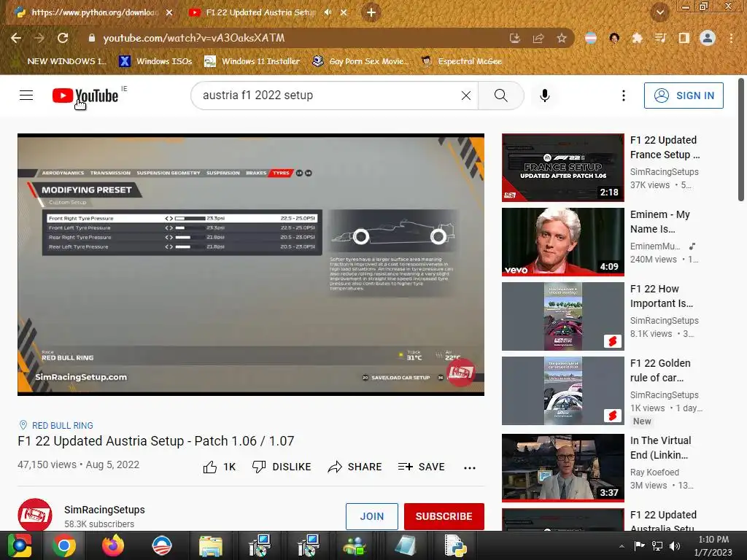Open Google Chrome from the taskbar
This screenshot has height=560, width=747.
tap(64, 545)
